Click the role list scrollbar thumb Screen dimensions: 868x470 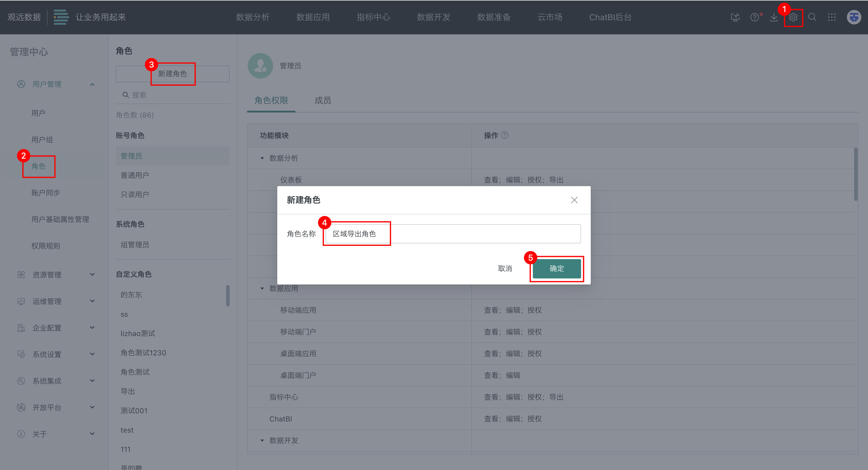pyautogui.click(x=228, y=296)
